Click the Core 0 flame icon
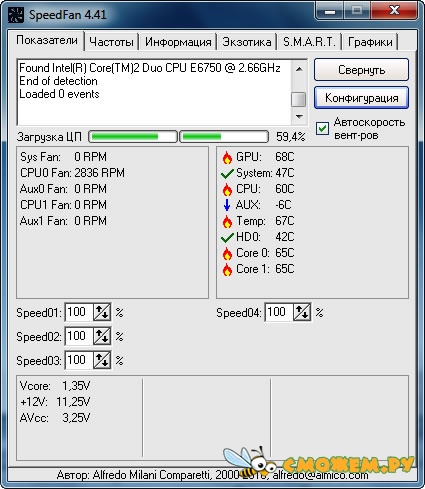 click(x=227, y=253)
